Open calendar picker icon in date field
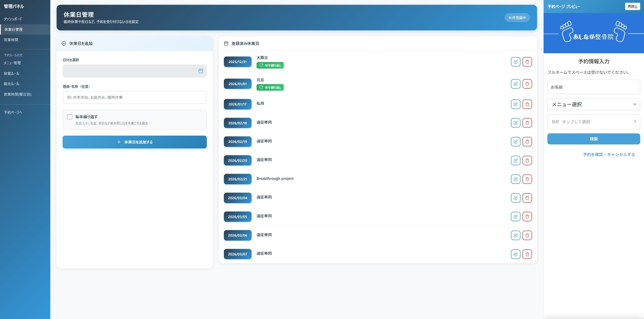 (x=200, y=71)
